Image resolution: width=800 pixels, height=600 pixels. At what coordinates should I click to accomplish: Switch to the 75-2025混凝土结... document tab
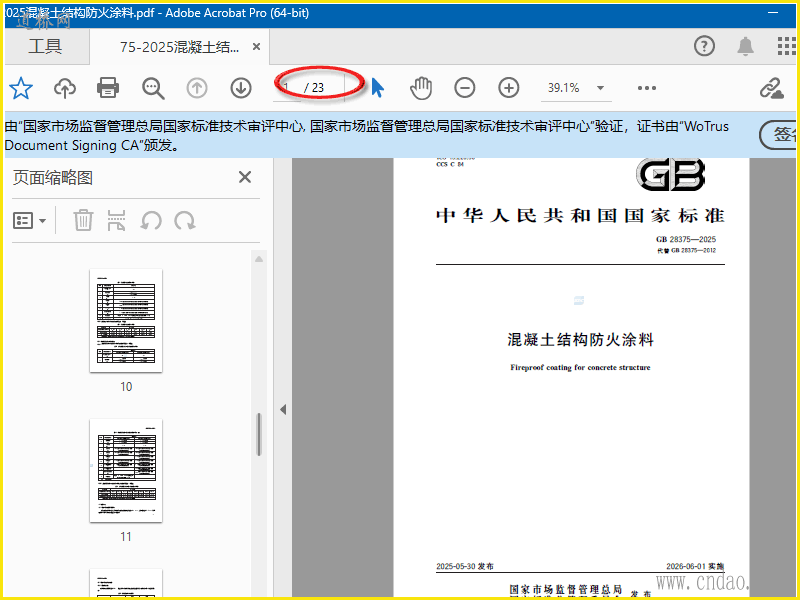179,47
